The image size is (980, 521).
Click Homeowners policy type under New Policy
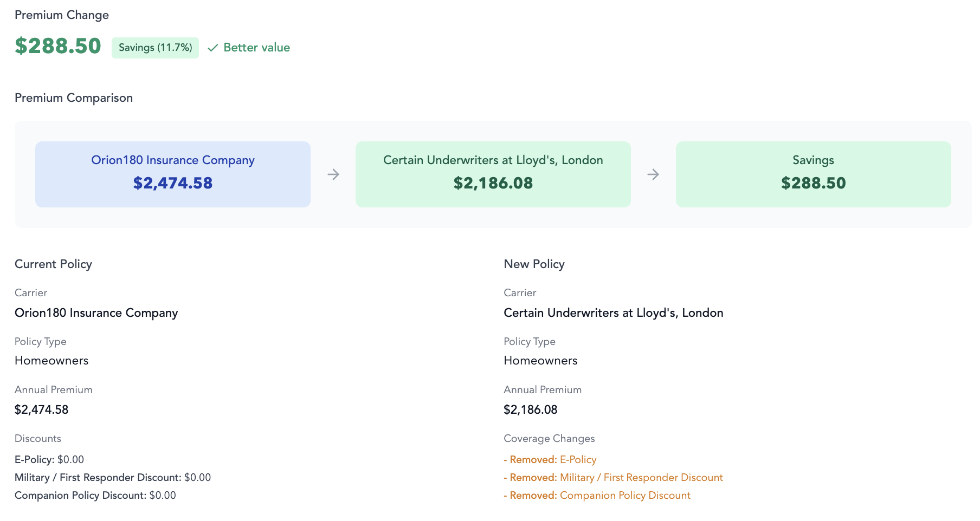coord(541,361)
